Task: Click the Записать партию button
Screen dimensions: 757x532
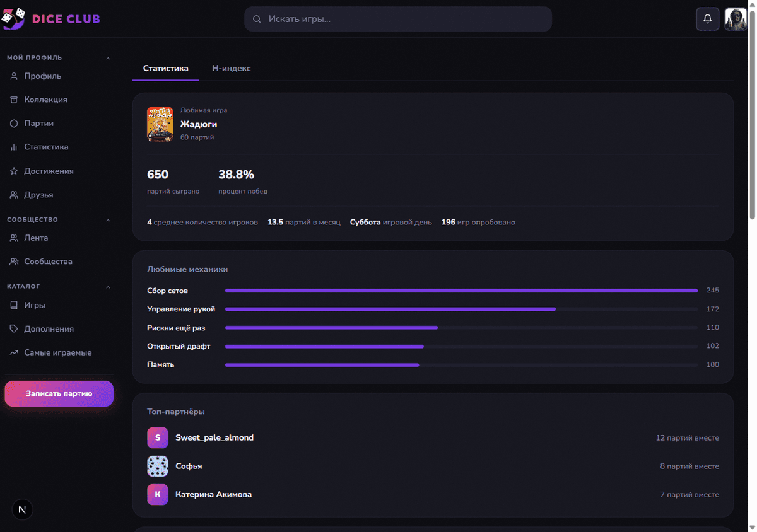Action: point(59,393)
